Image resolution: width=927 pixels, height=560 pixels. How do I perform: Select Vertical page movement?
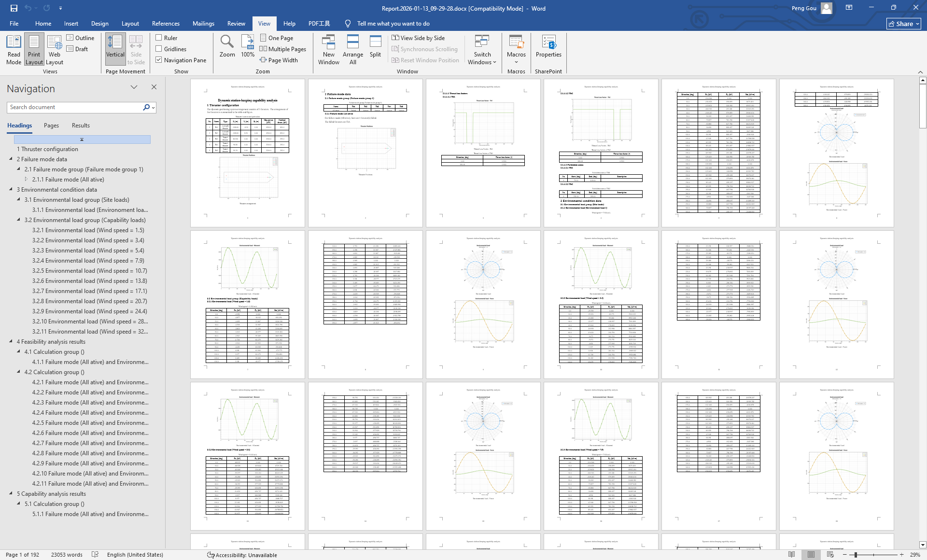(x=115, y=49)
